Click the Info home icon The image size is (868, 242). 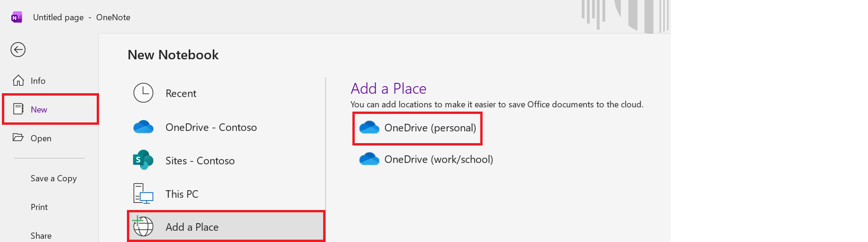click(x=18, y=81)
